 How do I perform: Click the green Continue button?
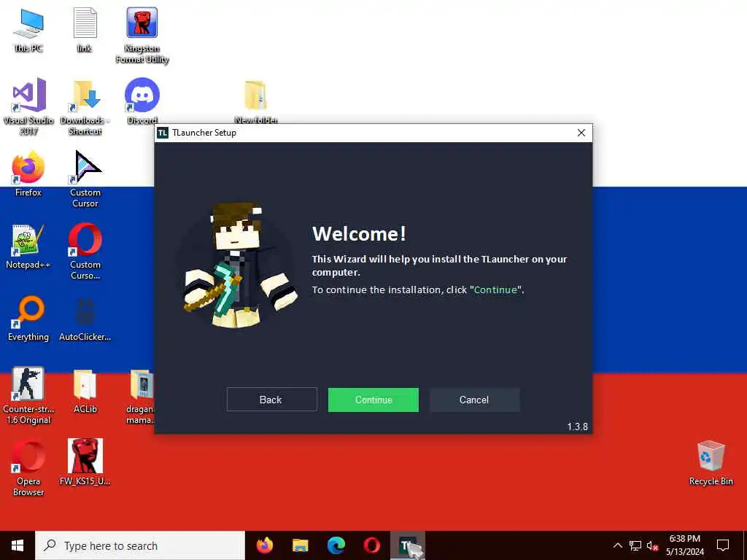(373, 400)
